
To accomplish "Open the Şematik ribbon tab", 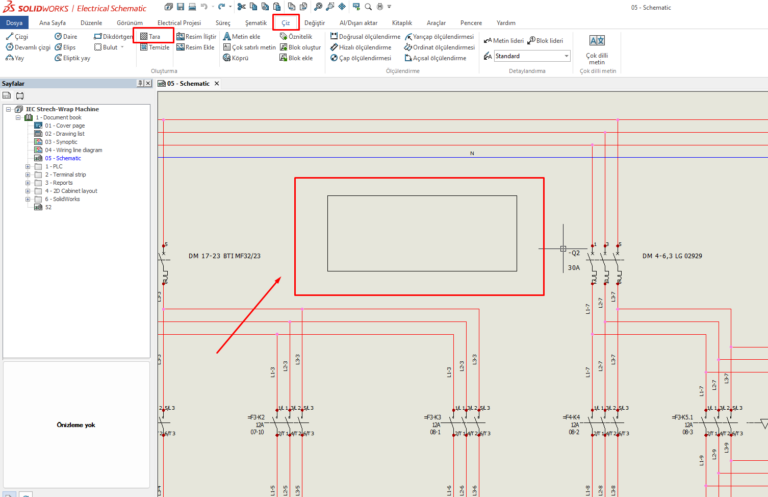I will point(256,22).
